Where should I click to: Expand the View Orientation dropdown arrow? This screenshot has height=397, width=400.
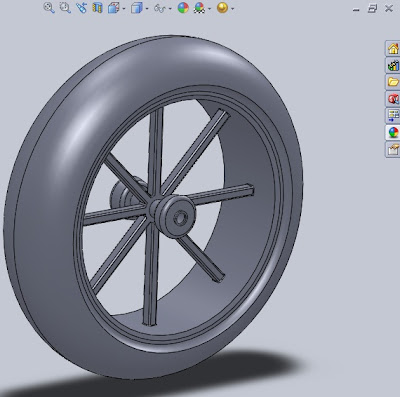click(124, 8)
